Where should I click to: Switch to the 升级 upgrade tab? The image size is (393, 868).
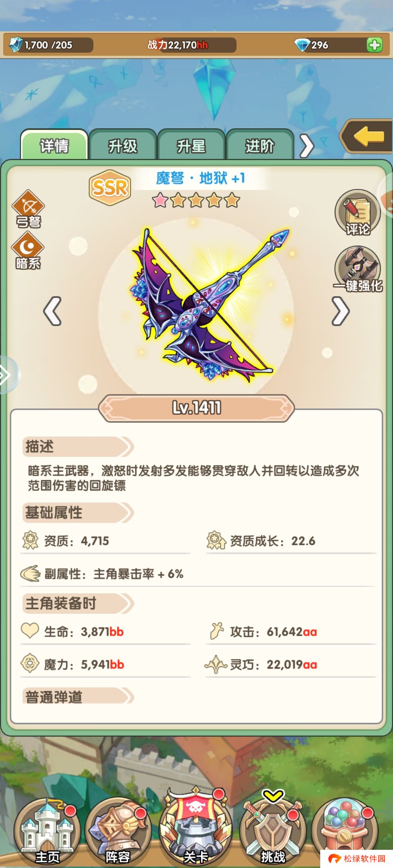(x=123, y=146)
